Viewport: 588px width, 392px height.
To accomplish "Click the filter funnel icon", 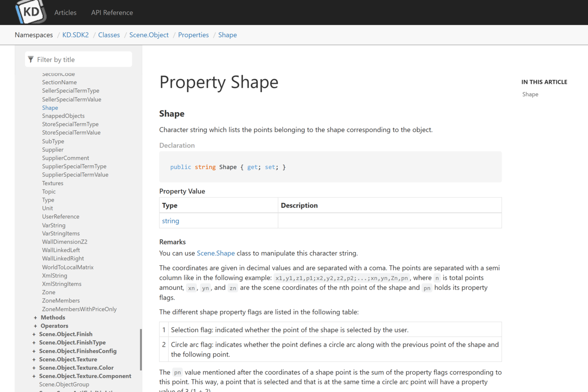I will tap(31, 59).
